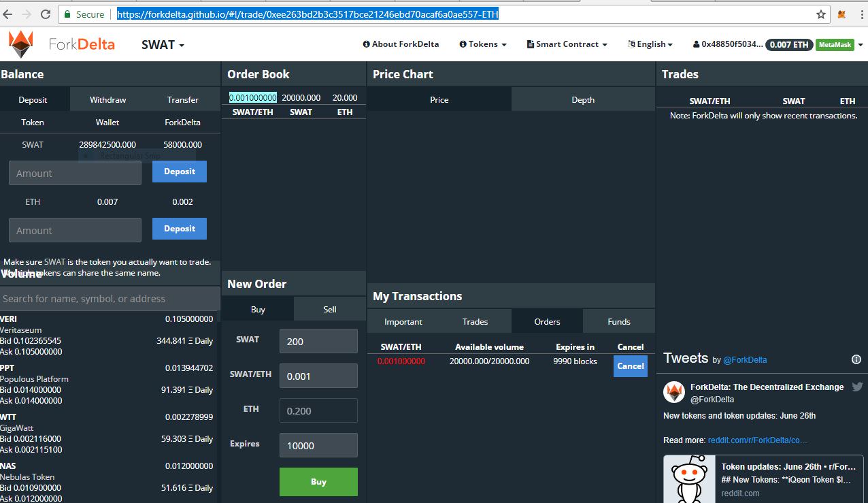Click the 0.007 ETH balance badge

click(x=789, y=45)
